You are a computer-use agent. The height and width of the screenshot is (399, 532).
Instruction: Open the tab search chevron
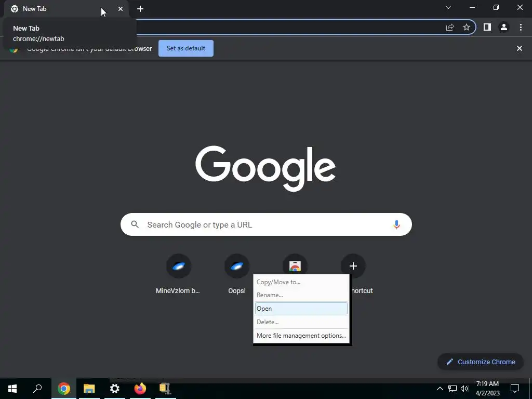[x=448, y=7]
